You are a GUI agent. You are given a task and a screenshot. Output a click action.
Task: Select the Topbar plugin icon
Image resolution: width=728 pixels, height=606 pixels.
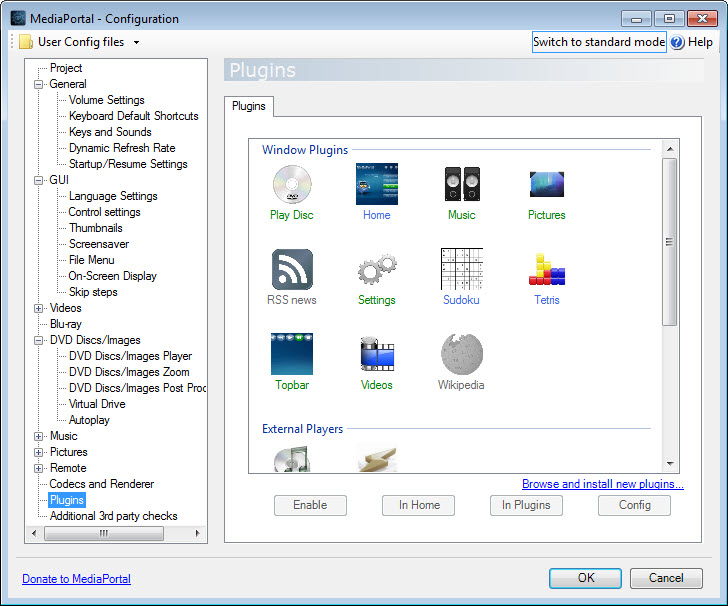(x=292, y=354)
